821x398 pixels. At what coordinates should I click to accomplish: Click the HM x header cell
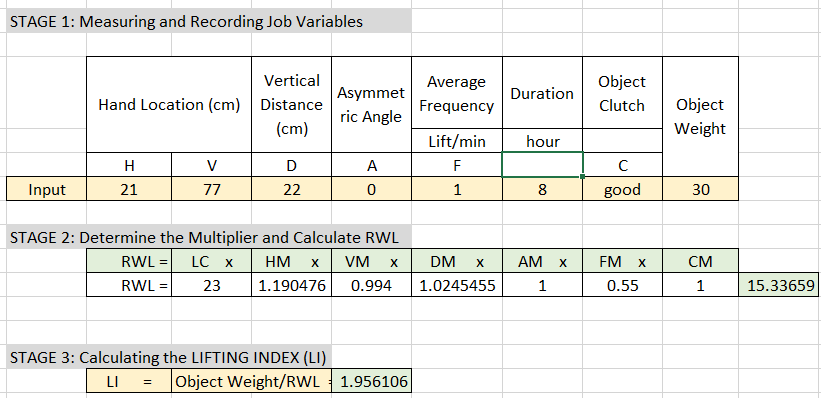point(291,261)
